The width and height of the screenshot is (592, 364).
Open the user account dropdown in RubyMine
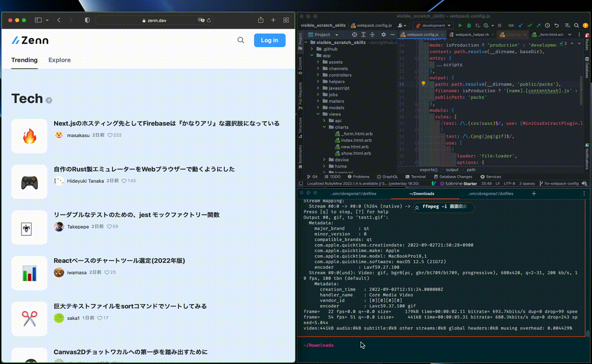click(x=402, y=25)
